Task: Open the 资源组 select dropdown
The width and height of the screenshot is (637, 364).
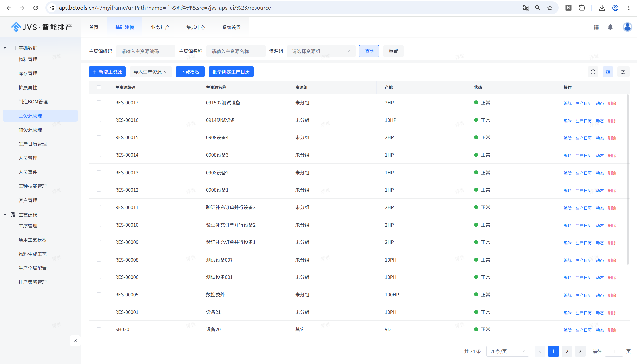Action: [321, 51]
